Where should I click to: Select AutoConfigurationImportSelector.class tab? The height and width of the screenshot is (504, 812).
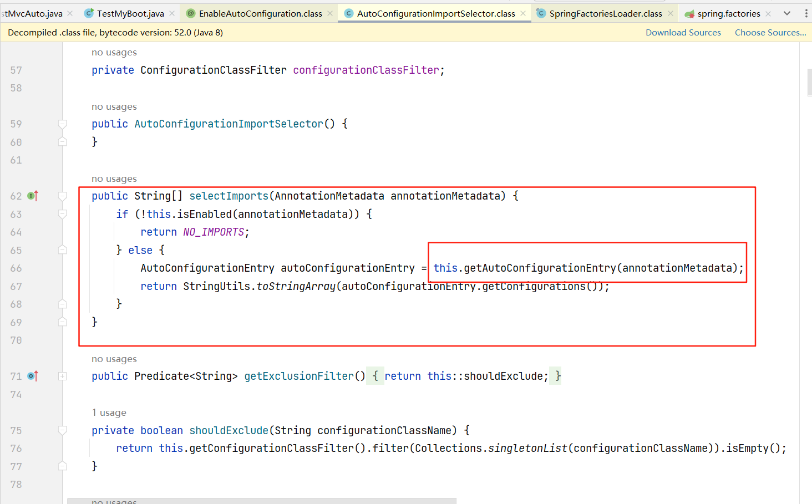tap(436, 13)
